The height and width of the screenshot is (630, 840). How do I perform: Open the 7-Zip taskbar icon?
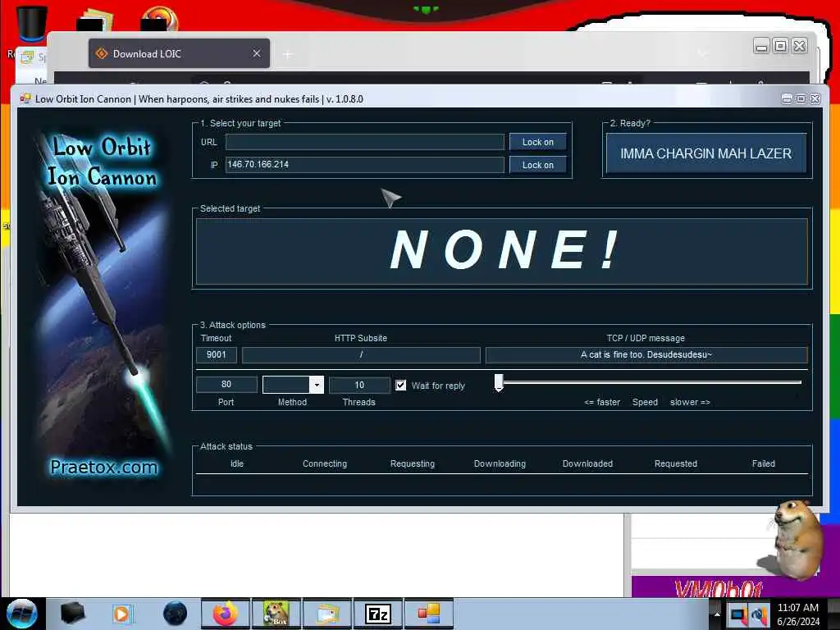point(377,614)
